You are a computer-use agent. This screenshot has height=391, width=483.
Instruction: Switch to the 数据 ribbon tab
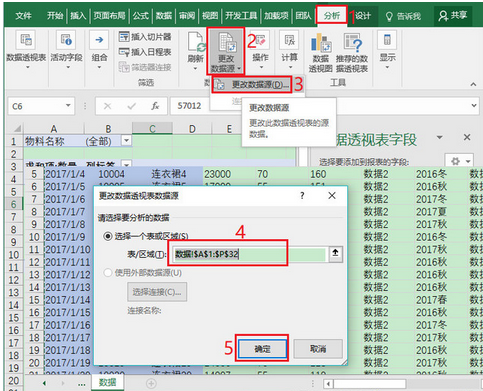(164, 16)
